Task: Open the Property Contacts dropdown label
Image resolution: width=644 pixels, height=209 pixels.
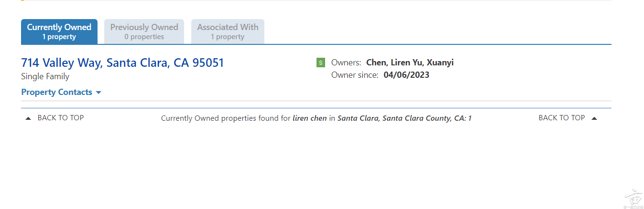Action: (57, 92)
